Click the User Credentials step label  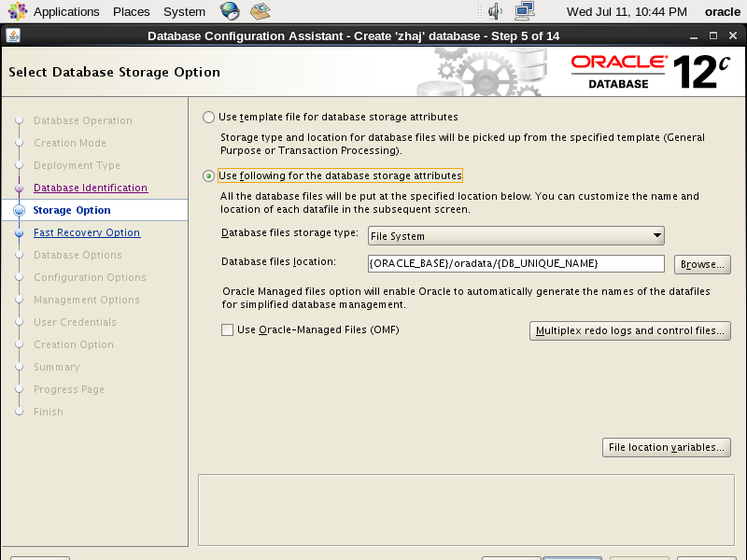click(75, 322)
